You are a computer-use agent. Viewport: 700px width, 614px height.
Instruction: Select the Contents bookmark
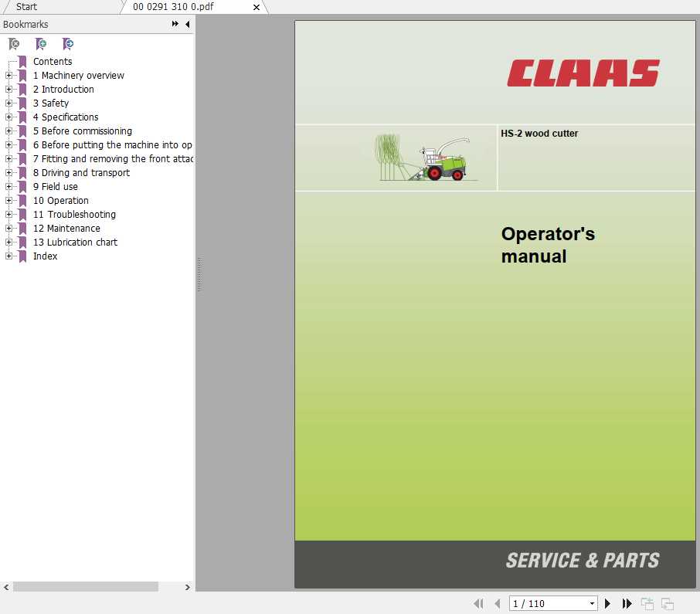53,61
